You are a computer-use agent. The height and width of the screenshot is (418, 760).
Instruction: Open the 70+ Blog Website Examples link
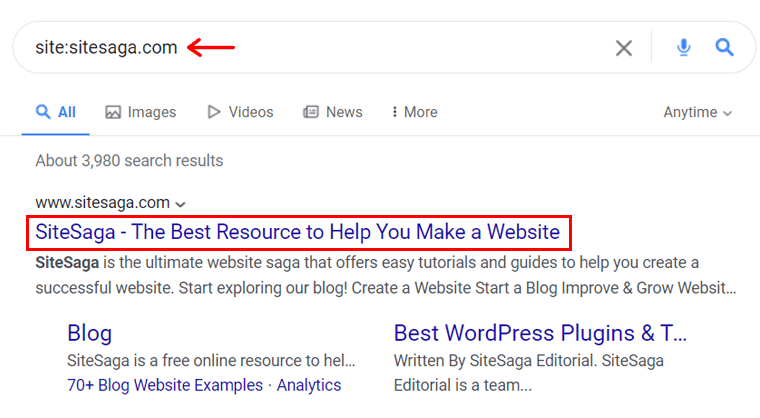pos(165,385)
